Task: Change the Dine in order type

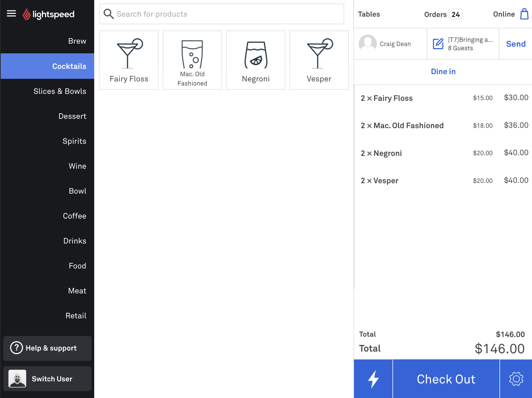Action: coord(443,71)
